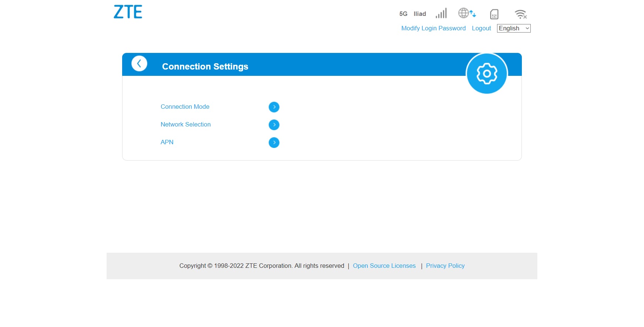This screenshot has height=327, width=644.
Task: Open the Privacy Policy link
Action: point(445,266)
